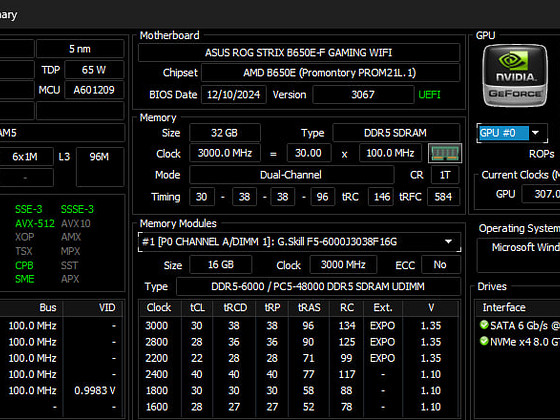Click the green check icon beside NVMe x4
This screenshot has height=420, width=560.
[484, 341]
